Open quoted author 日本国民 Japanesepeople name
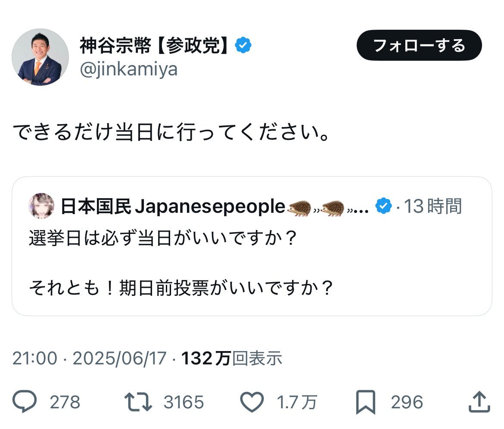Image resolution: width=504 pixels, height=429 pixels. tap(173, 206)
